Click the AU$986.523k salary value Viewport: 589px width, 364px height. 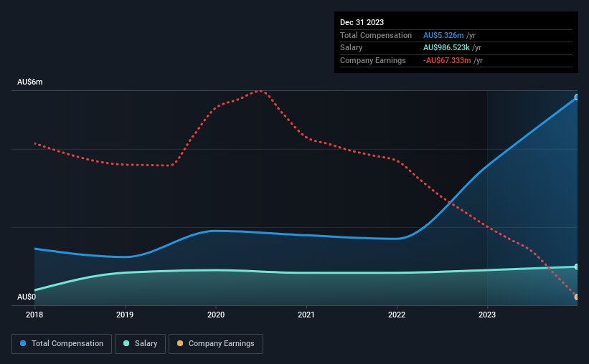click(x=446, y=48)
